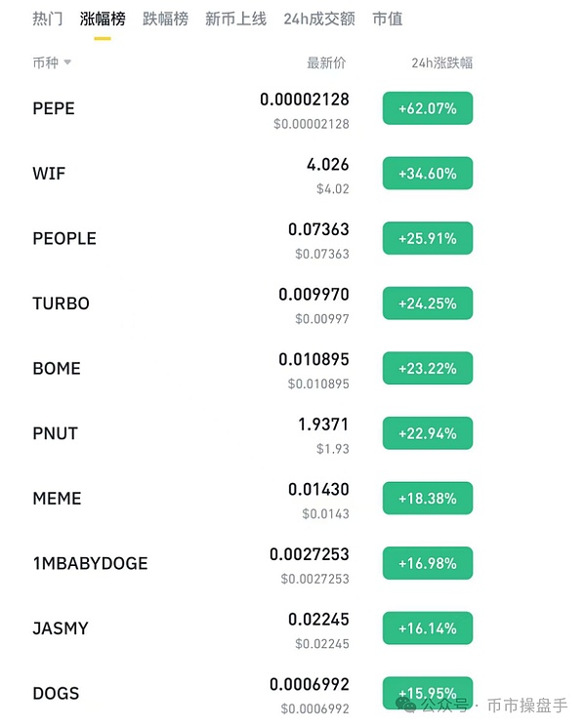Sort list by 最新价 column
Image resolution: width=586 pixels, height=728 pixels.
click(326, 63)
